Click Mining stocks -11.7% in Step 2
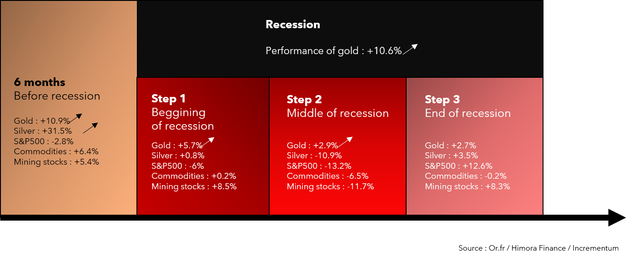 (x=330, y=186)
